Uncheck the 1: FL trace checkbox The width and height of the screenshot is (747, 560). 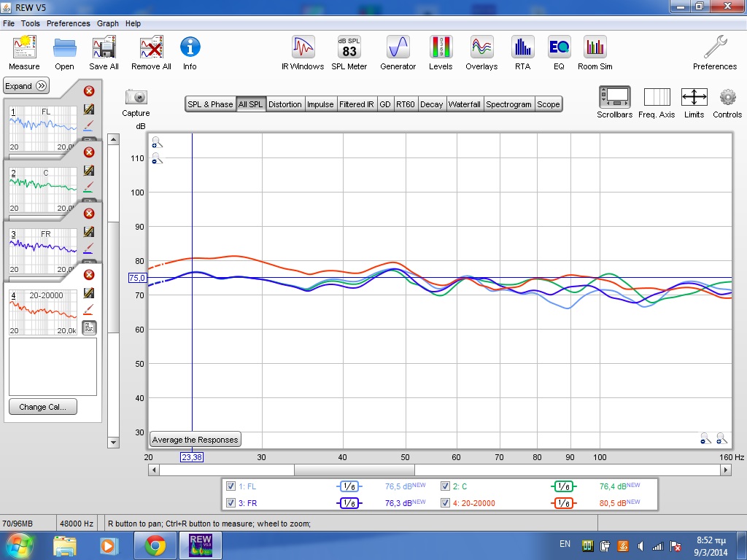pyautogui.click(x=231, y=486)
